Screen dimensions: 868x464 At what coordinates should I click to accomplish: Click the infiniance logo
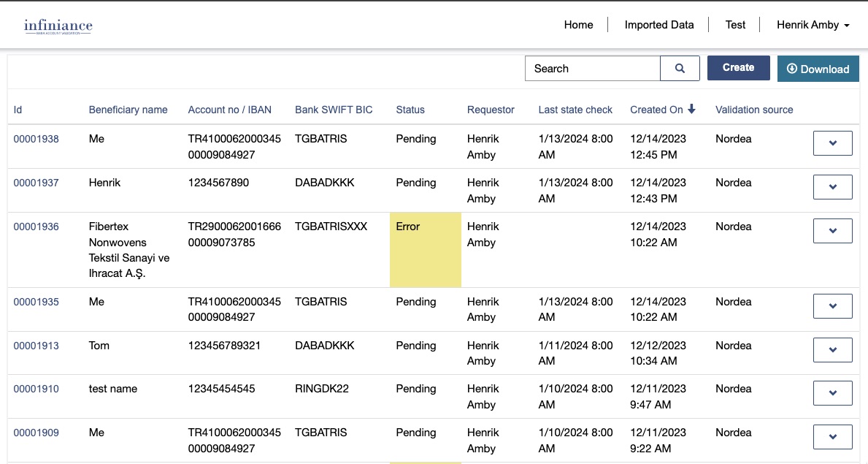[x=58, y=27]
